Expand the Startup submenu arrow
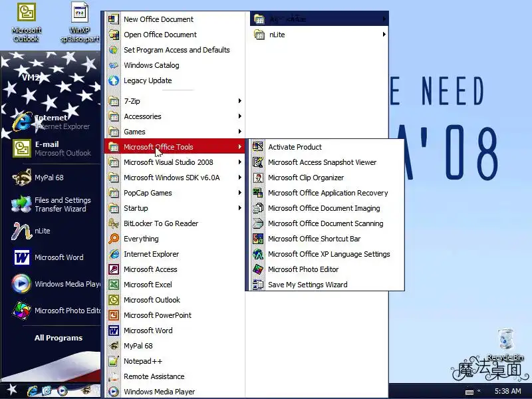 coord(239,208)
